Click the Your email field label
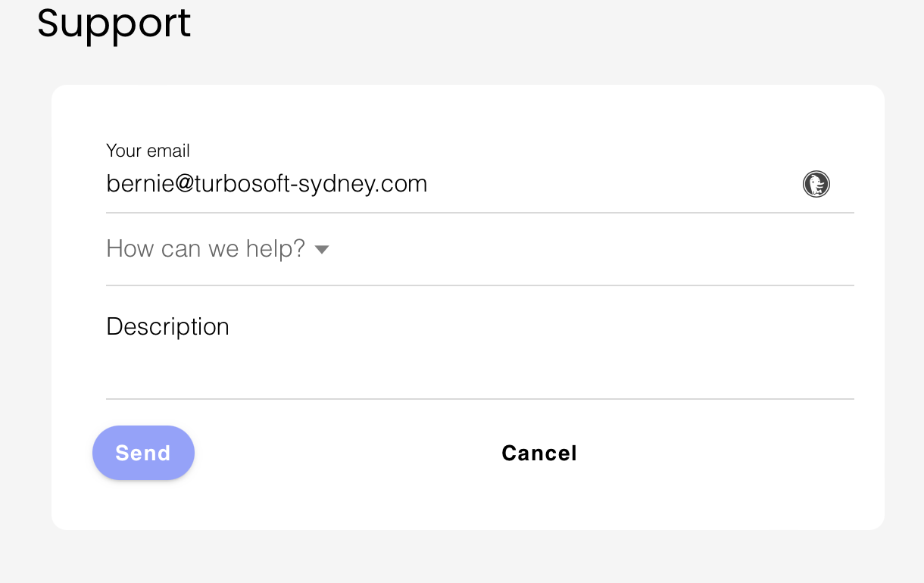Screen dimensions: 924x583 point(148,151)
